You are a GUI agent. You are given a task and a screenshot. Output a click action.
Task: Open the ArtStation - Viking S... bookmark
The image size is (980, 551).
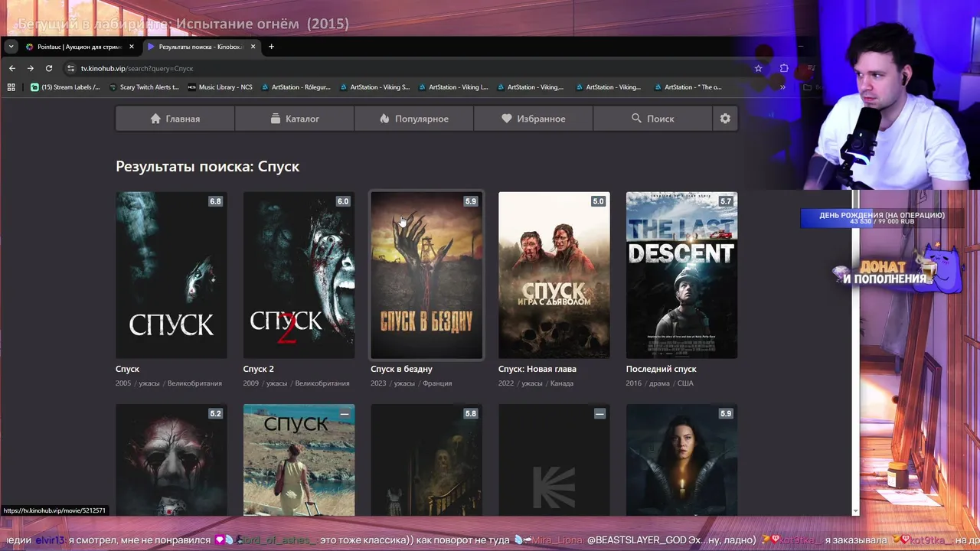(375, 87)
